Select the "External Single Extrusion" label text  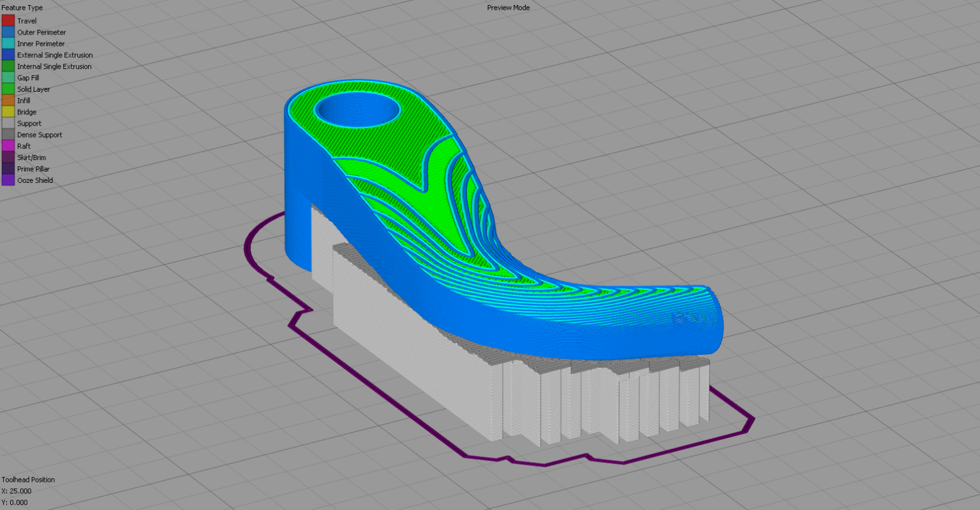point(55,55)
